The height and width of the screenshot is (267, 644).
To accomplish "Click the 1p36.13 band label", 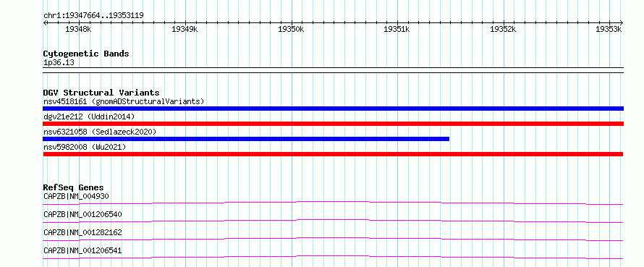I will coord(59,63).
